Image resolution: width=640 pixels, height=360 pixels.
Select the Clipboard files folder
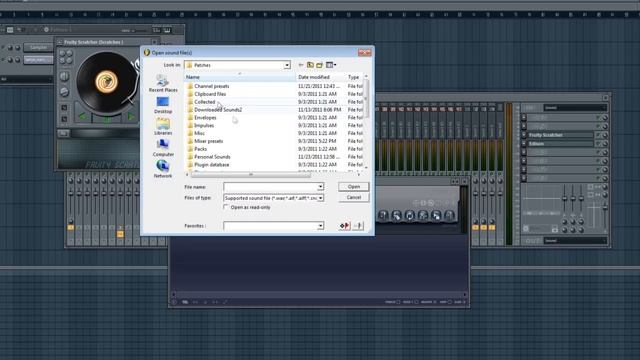pos(210,94)
